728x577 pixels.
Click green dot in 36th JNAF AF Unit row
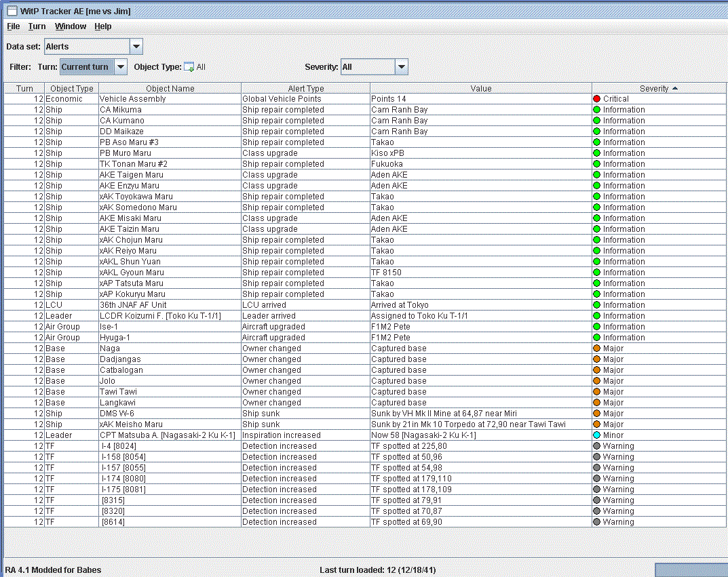597,304
